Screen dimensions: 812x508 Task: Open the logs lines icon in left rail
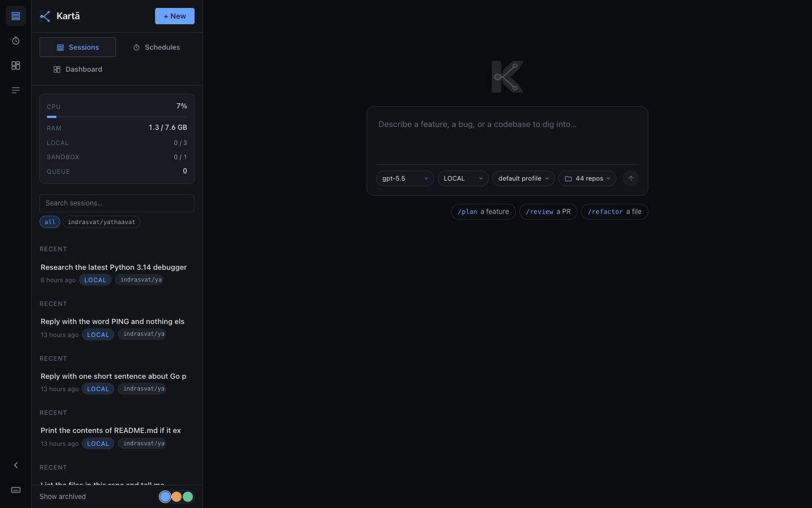16,90
